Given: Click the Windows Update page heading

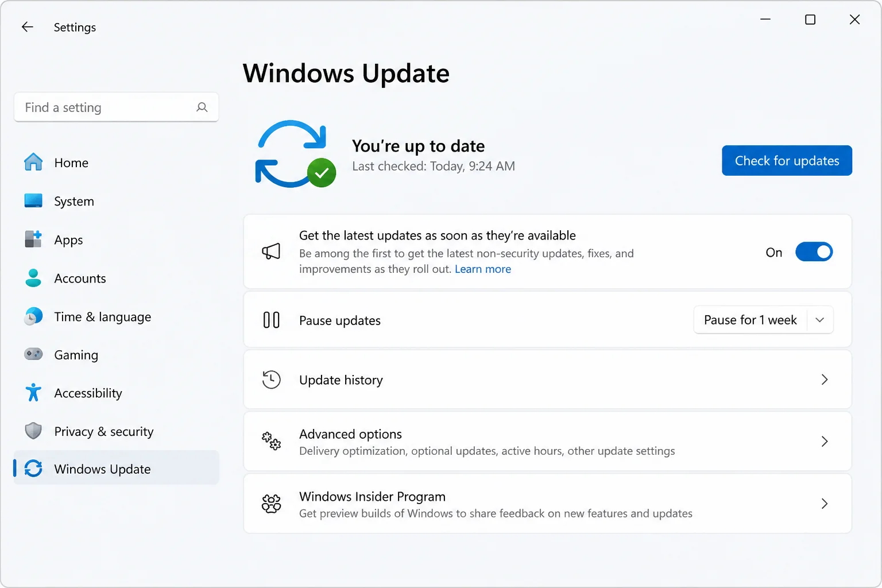Looking at the screenshot, I should pyautogui.click(x=346, y=73).
